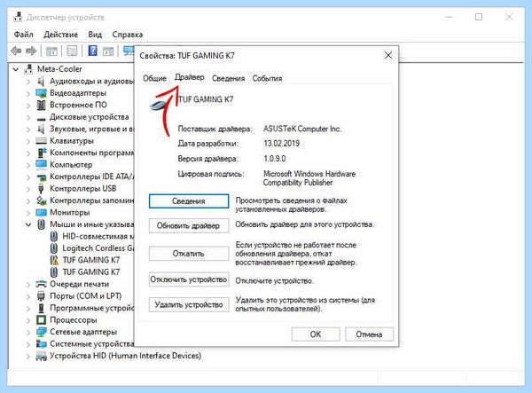
Task: Click the Устройства HID category icon
Action: point(41,356)
